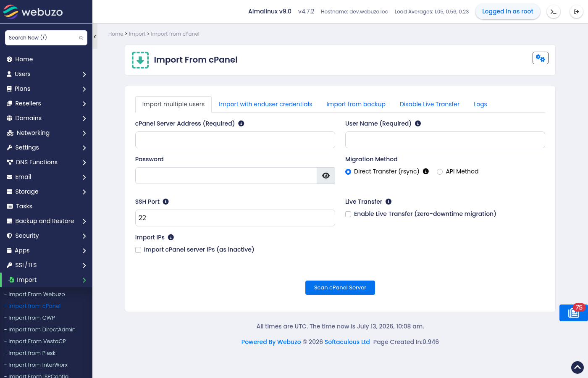
Task: Expand the Plans menu chevron
Action: click(84, 89)
